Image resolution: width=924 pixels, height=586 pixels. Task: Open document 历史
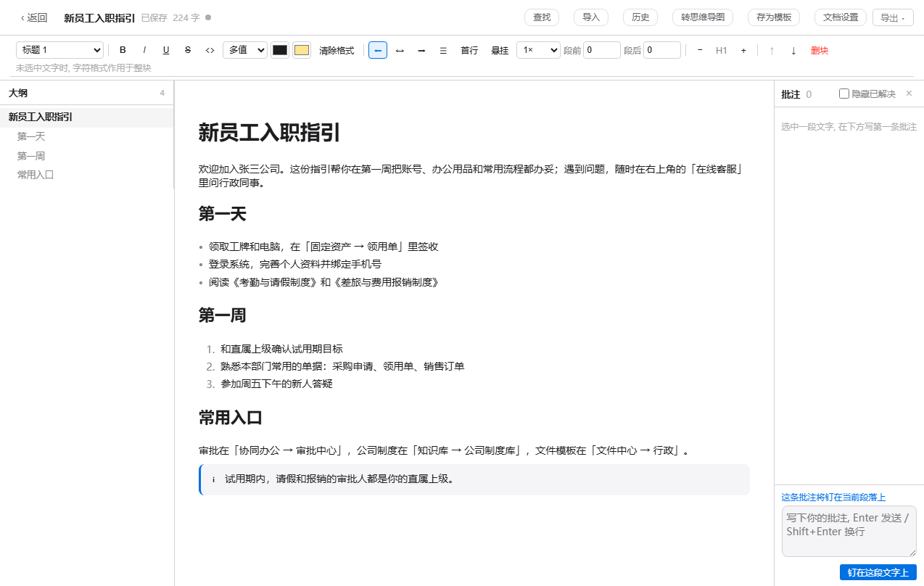(x=640, y=17)
